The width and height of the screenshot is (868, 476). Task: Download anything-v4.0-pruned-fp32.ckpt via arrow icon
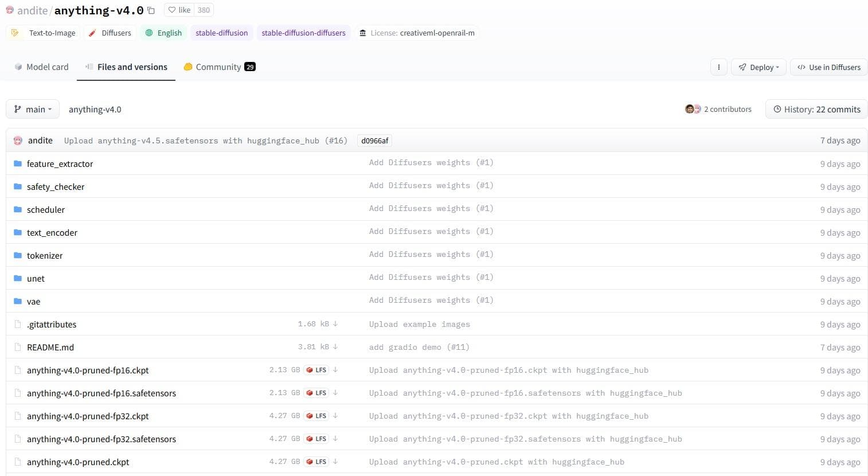tap(335, 416)
